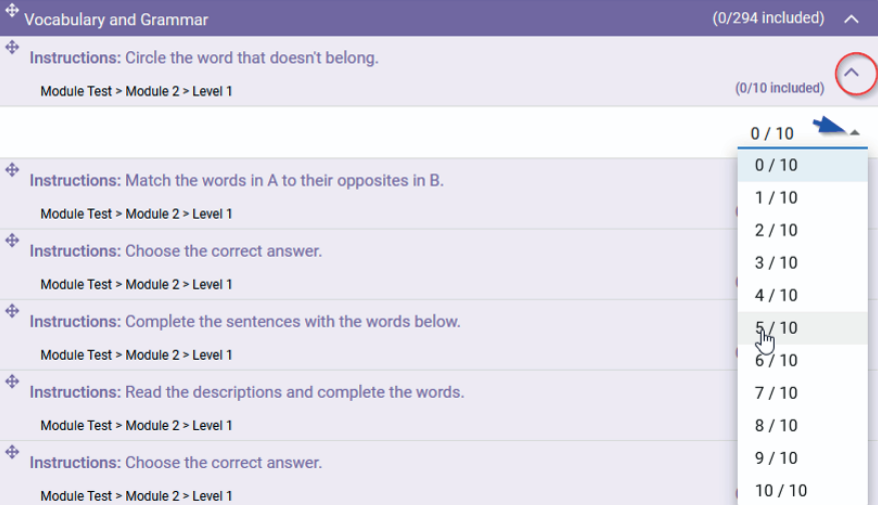Click move handle beside 'Circle the word' instructions

click(x=12, y=47)
